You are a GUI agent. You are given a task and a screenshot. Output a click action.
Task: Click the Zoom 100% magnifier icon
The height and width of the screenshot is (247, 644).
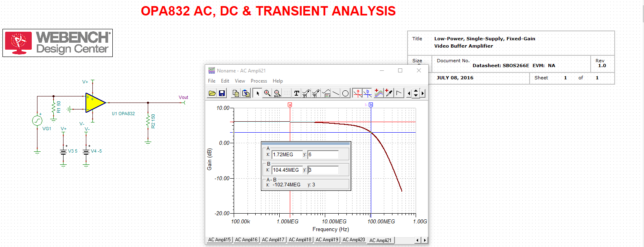tap(277, 93)
